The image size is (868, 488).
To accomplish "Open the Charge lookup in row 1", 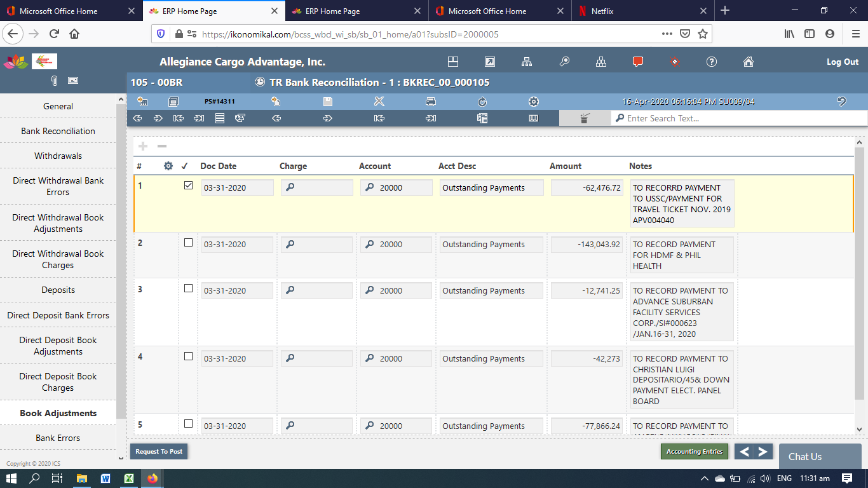I will (x=290, y=187).
